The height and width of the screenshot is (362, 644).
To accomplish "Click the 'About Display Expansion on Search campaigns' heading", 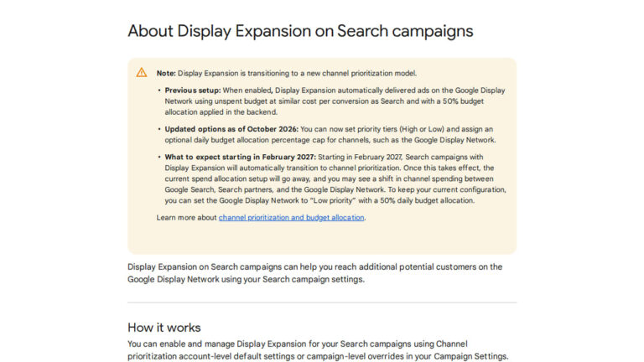I will (x=300, y=31).
